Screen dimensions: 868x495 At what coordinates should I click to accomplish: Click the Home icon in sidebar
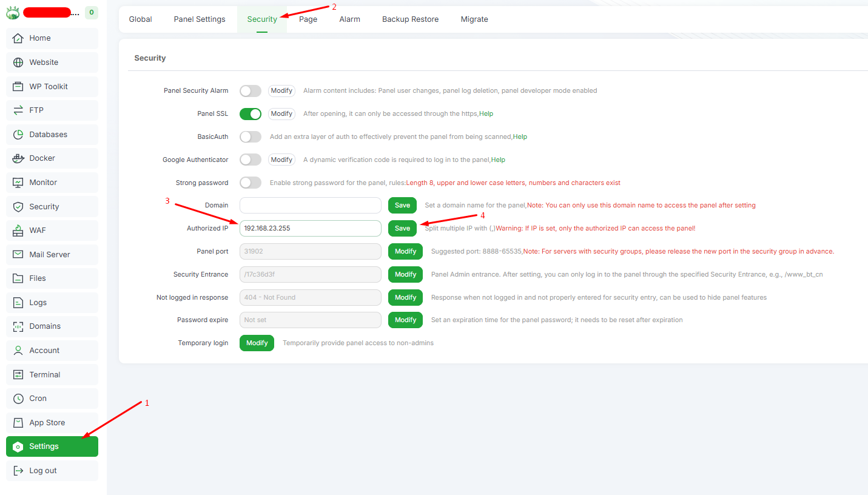click(x=18, y=38)
